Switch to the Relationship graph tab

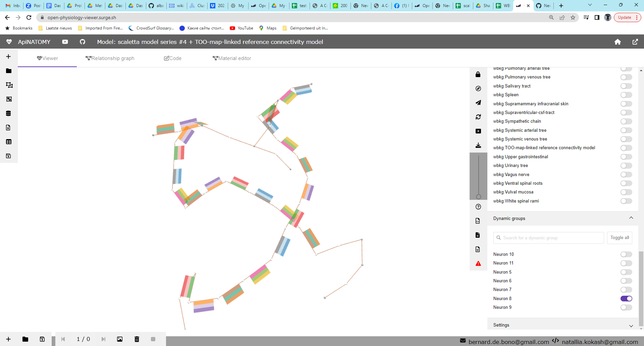click(x=110, y=58)
